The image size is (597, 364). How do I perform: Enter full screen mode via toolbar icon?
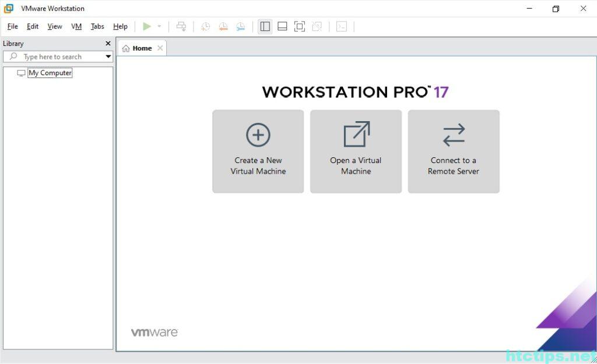pyautogui.click(x=299, y=26)
